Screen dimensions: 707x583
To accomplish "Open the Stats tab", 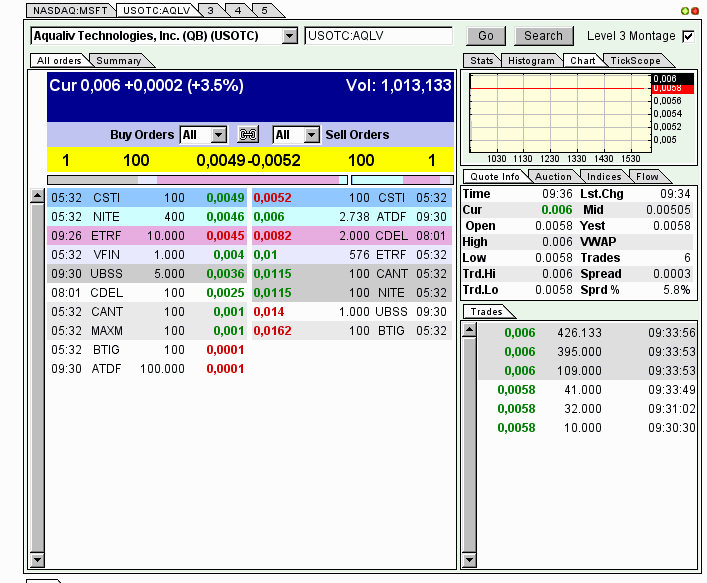I will (x=482, y=60).
